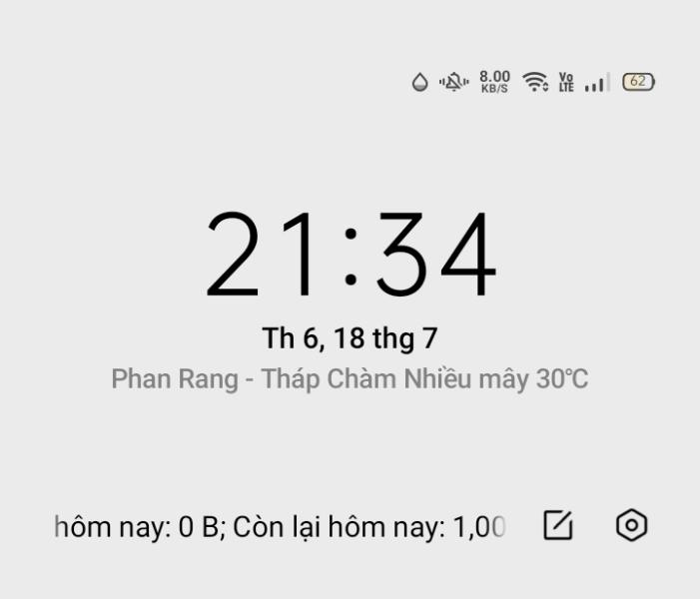Screen dimensions: 700x599
Task: Open settings via the hexagon gear icon
Action: pyautogui.click(x=631, y=525)
